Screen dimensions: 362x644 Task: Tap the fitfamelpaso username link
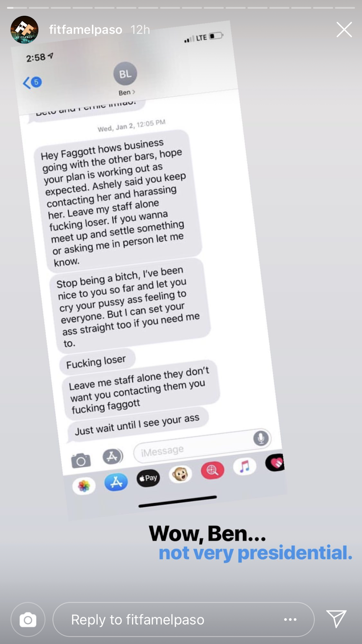point(85,30)
